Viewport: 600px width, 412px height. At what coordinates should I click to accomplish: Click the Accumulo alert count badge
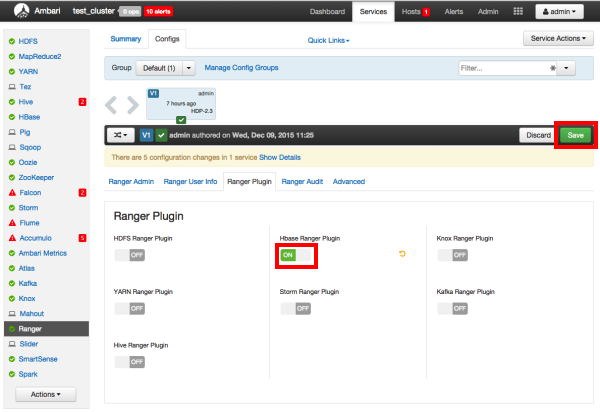click(x=82, y=238)
